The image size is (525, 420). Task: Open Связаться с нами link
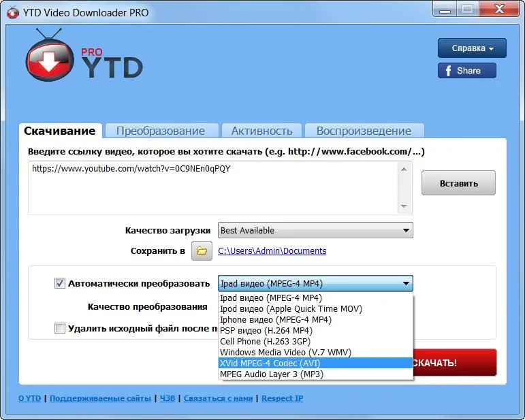(218, 398)
